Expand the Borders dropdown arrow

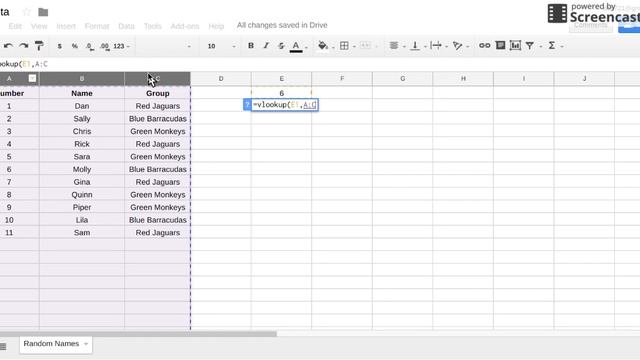pos(354,47)
